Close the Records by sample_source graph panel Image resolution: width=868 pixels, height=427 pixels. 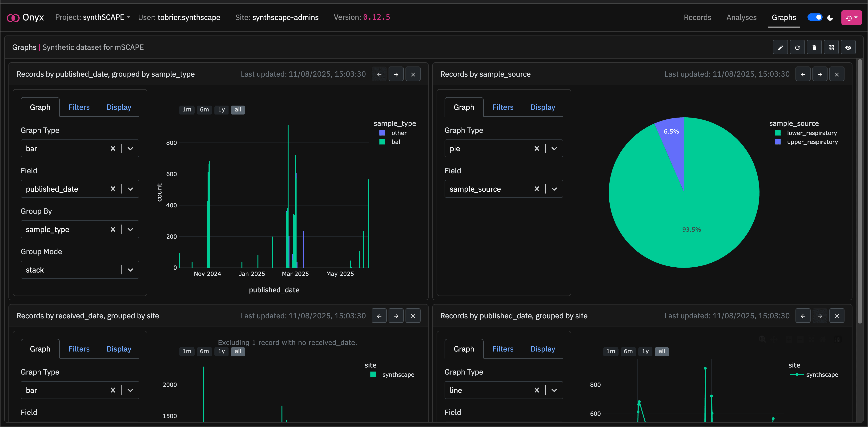pyautogui.click(x=837, y=74)
